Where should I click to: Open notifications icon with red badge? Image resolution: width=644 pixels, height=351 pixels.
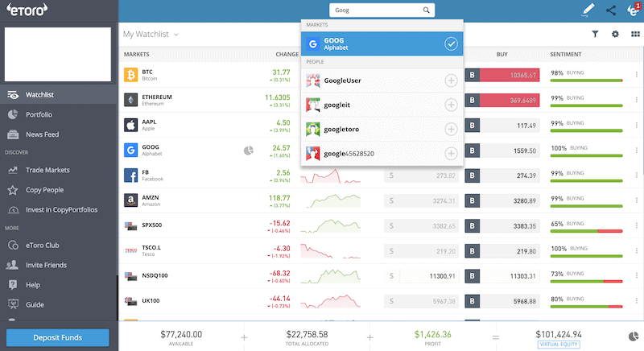click(634, 10)
